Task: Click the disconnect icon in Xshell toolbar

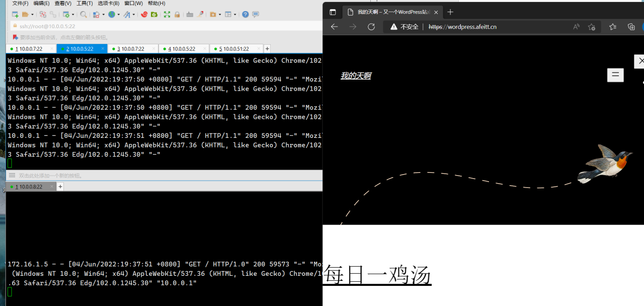Action: click(43, 15)
